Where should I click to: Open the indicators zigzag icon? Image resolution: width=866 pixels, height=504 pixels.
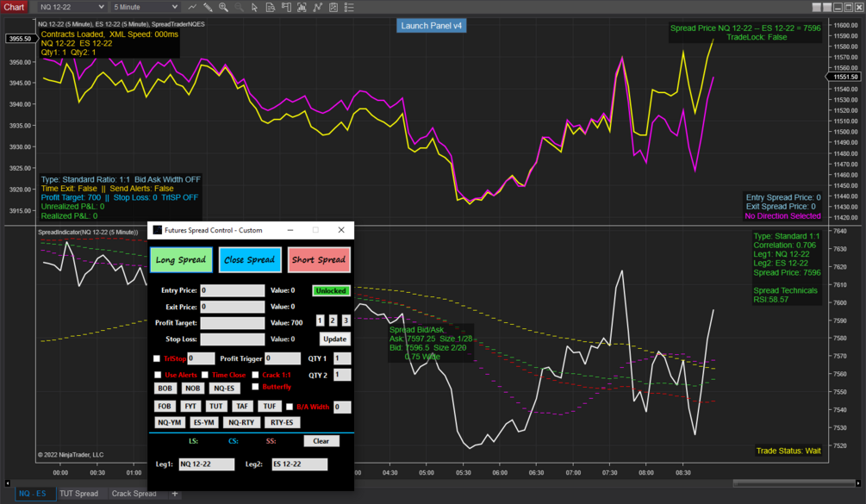316,7
